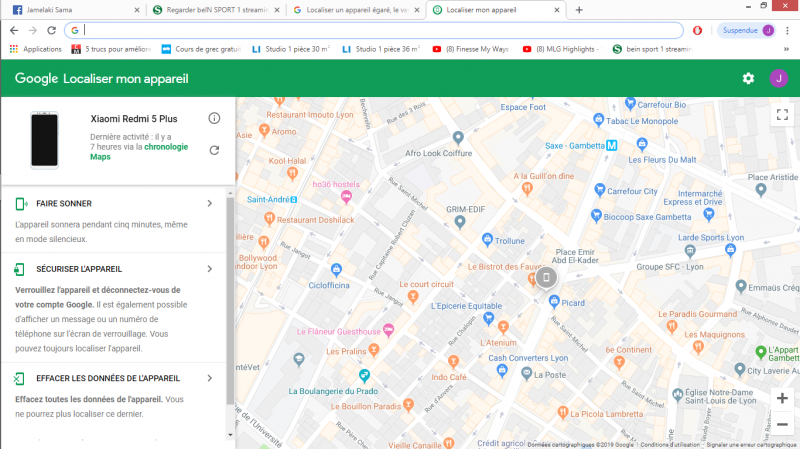Click the La Poste marker on map
Image resolution: width=800 pixels, height=449 pixels.
(527, 374)
